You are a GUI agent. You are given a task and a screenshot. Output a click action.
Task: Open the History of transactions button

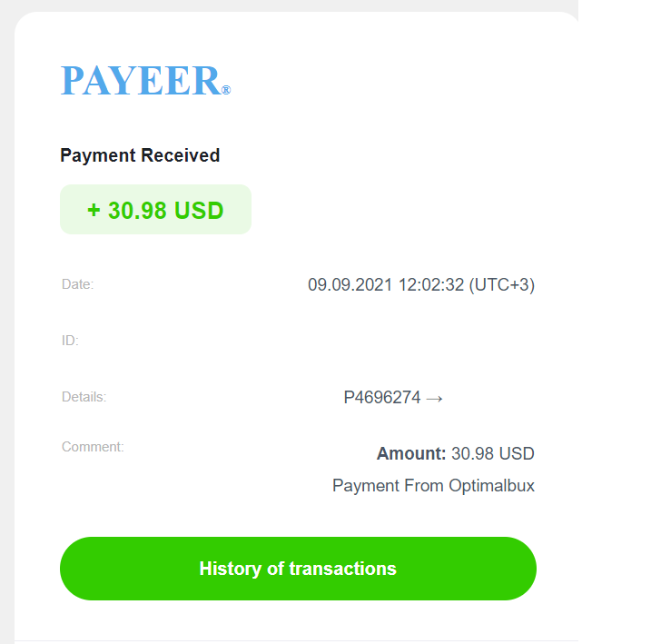coord(298,568)
